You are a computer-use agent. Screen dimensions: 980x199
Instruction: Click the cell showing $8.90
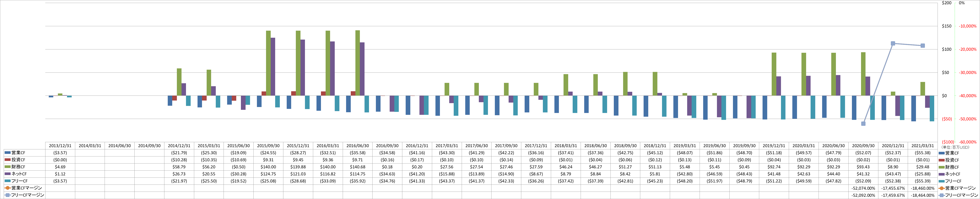(x=892, y=167)
